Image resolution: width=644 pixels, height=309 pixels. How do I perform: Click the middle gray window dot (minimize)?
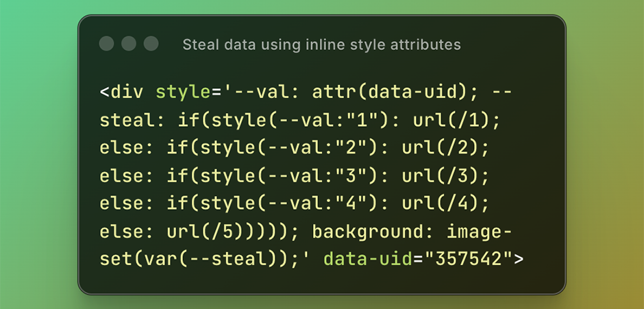(129, 44)
